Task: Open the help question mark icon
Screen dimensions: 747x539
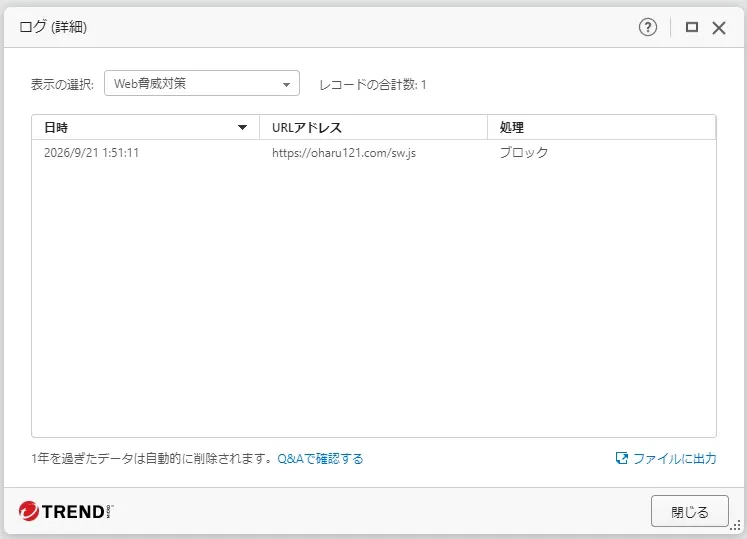Action: click(x=647, y=27)
